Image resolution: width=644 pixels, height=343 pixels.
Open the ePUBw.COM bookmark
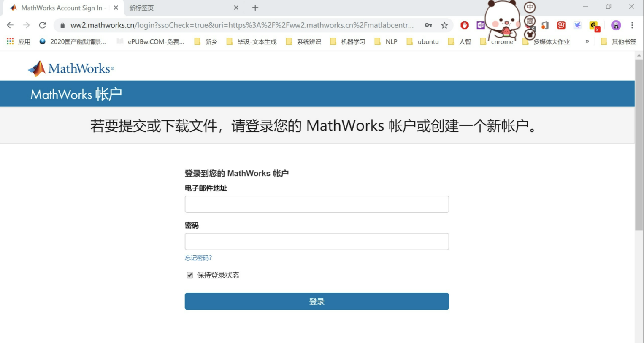click(x=150, y=41)
